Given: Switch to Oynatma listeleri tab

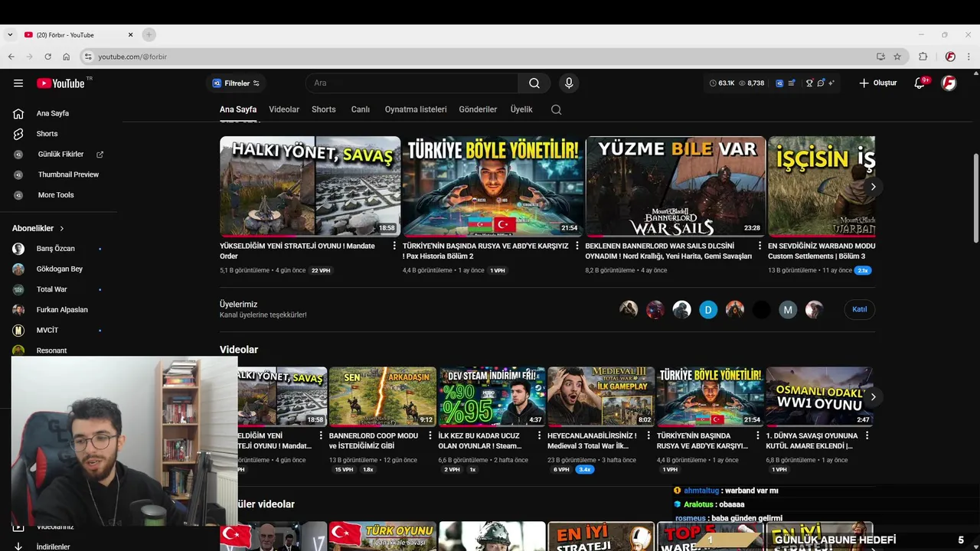Looking at the screenshot, I should coord(416,109).
